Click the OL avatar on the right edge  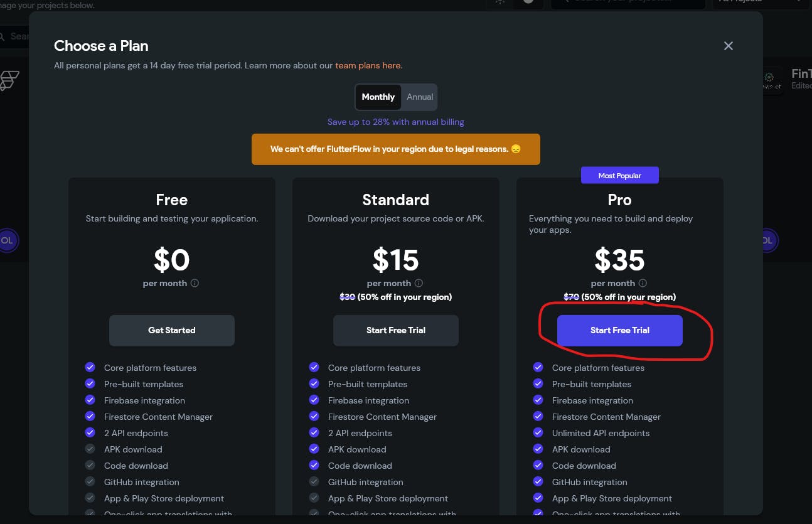pyautogui.click(x=768, y=240)
